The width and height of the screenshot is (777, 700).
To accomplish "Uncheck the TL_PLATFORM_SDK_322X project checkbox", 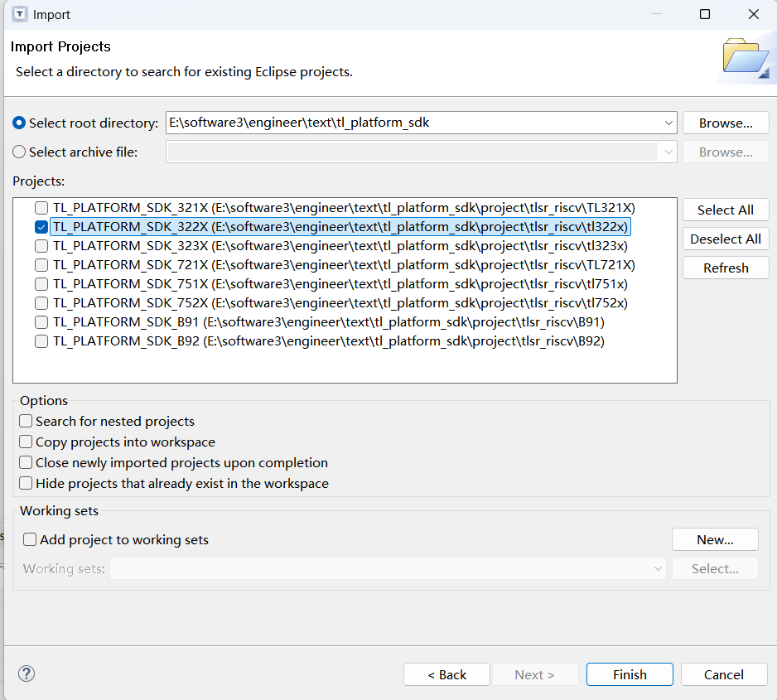I will pos(41,227).
